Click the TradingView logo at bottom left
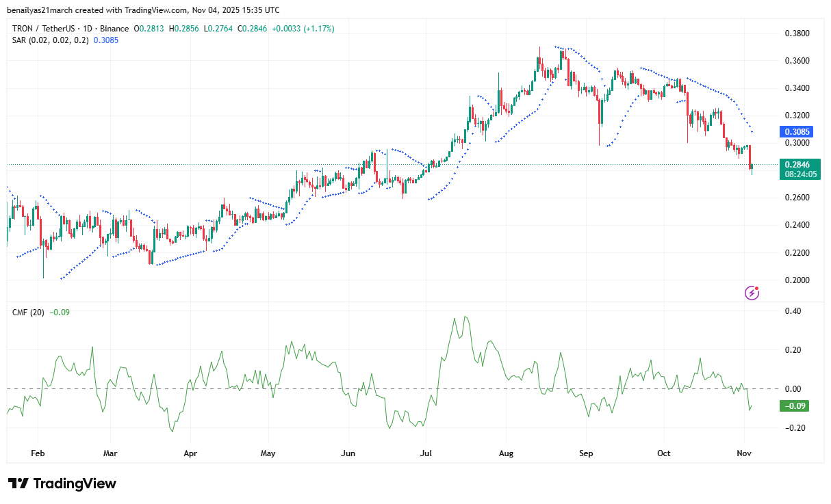The image size is (831, 504). click(x=62, y=483)
